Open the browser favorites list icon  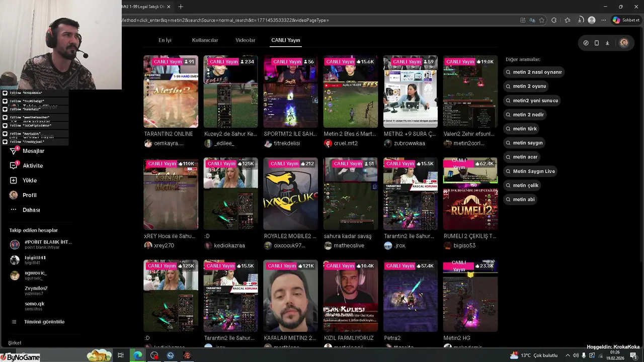pyautogui.click(x=568, y=20)
